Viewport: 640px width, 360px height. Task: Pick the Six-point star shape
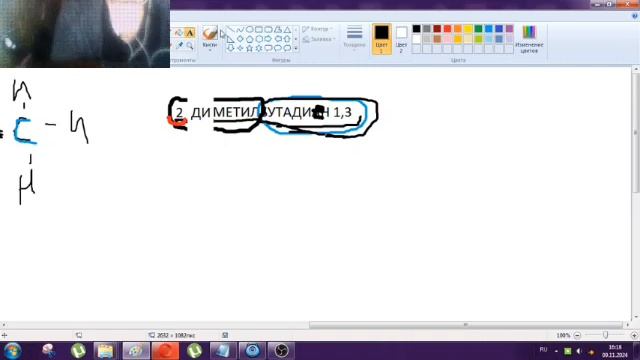[x=259, y=48]
